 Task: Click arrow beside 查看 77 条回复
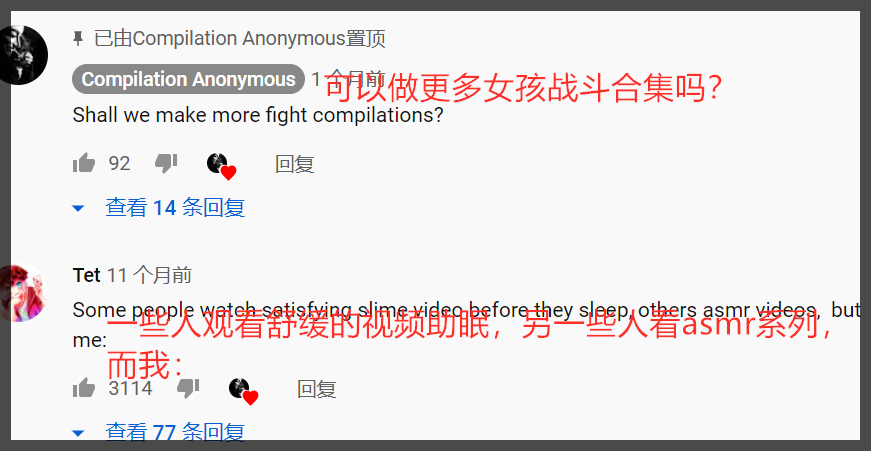78,433
